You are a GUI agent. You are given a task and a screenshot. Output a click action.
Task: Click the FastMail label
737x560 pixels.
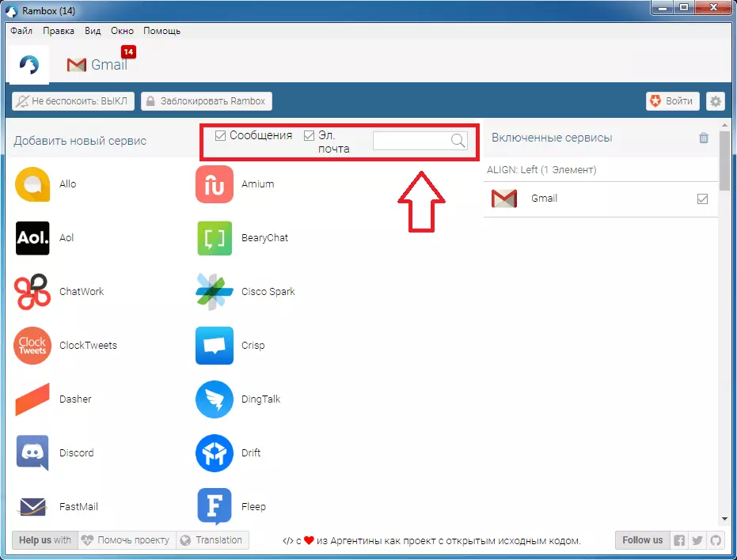[x=78, y=507]
